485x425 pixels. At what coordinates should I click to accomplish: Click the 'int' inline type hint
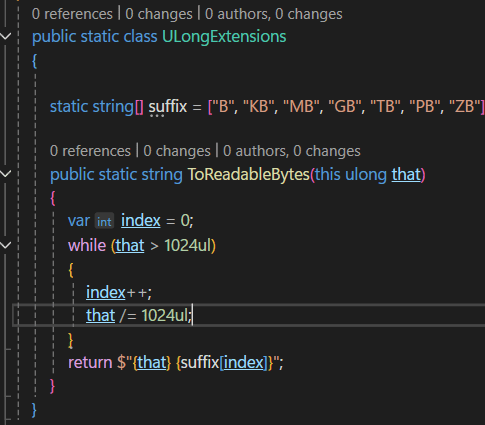104,221
